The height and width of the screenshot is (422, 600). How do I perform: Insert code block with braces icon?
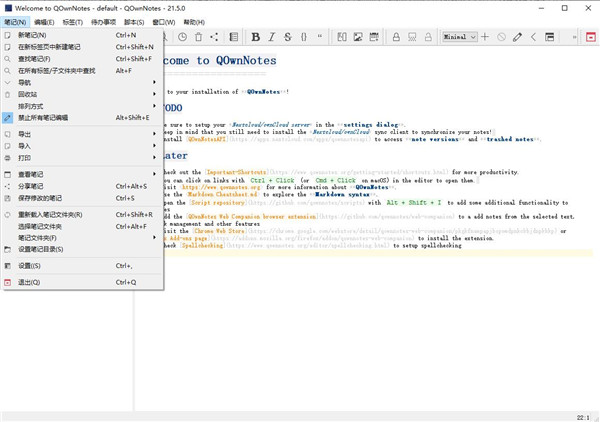tap(304, 37)
